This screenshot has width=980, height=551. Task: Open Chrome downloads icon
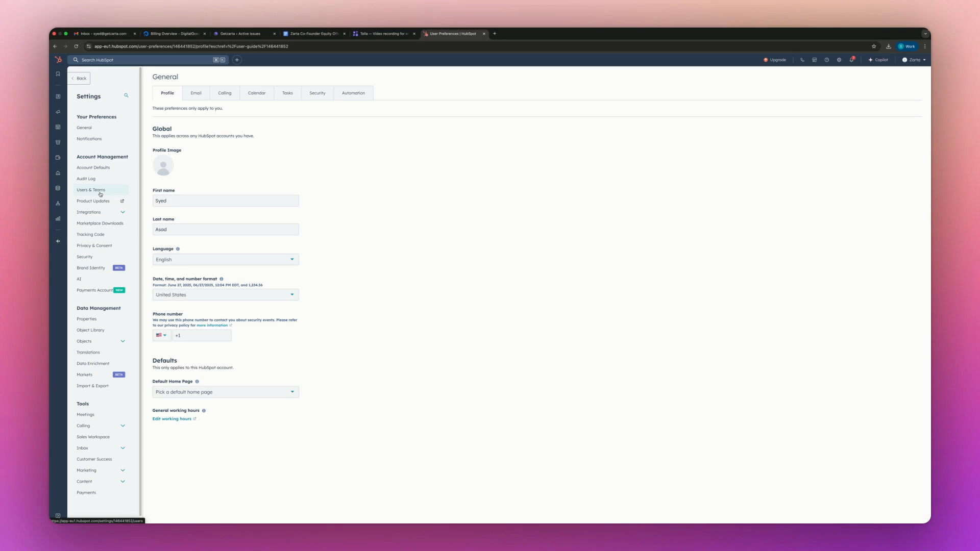(888, 46)
